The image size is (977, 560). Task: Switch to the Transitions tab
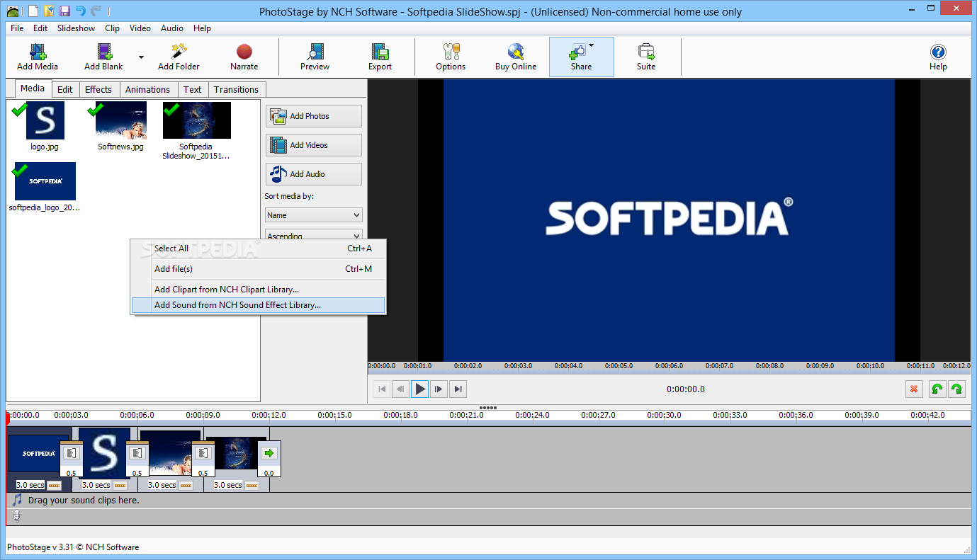pyautogui.click(x=236, y=89)
